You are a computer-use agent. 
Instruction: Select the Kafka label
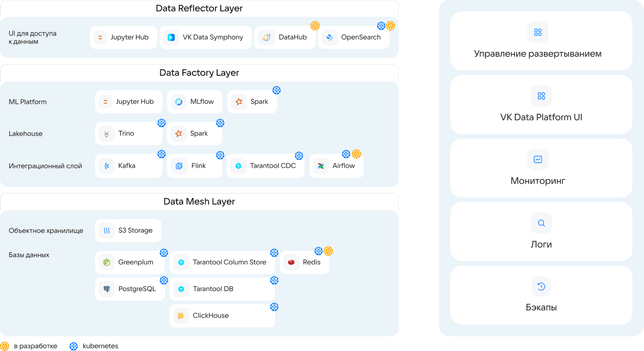coord(127,166)
